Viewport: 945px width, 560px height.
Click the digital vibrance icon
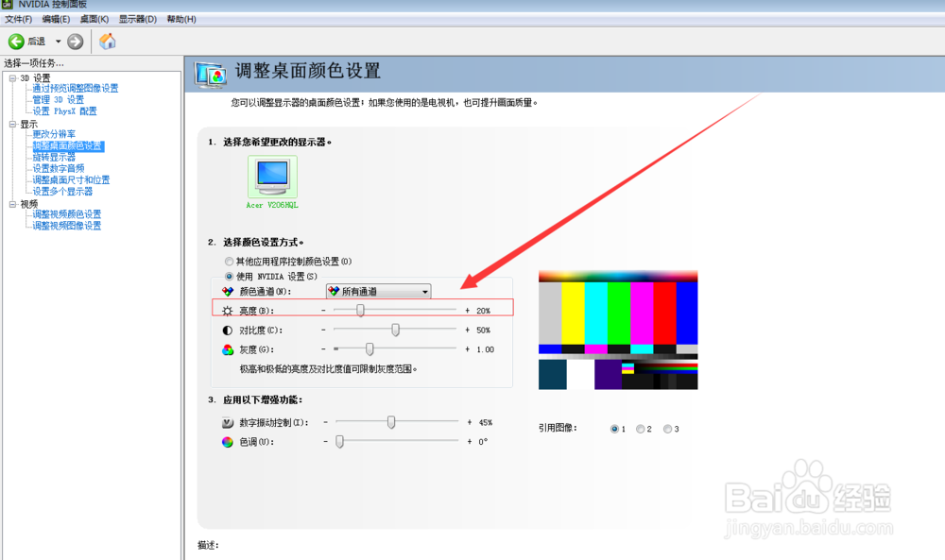(x=227, y=423)
